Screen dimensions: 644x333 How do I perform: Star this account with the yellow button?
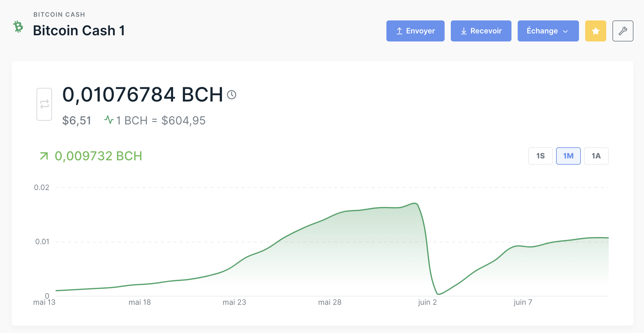pos(595,31)
